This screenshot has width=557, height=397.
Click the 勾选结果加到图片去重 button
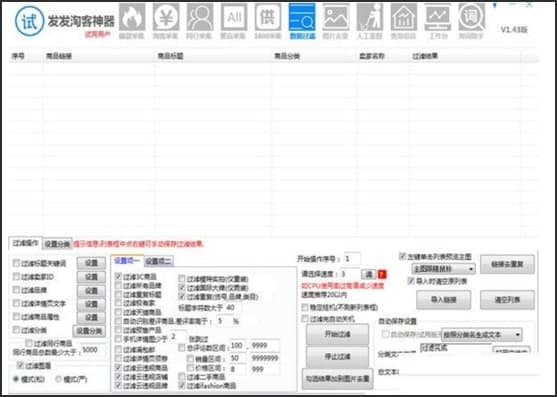[337, 379]
